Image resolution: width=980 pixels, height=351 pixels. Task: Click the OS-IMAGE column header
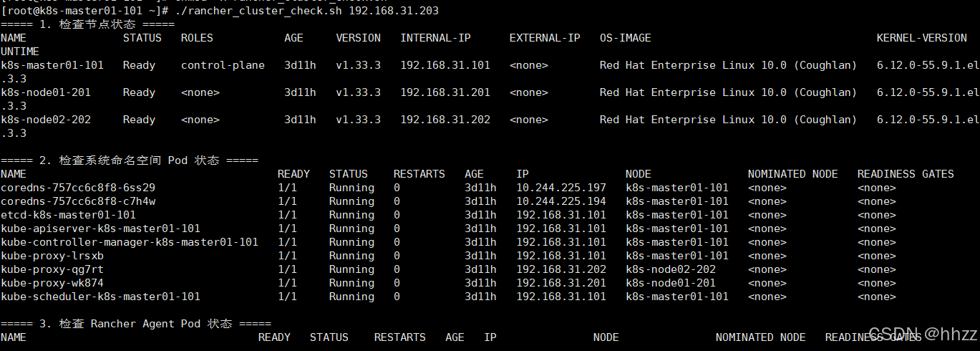626,38
